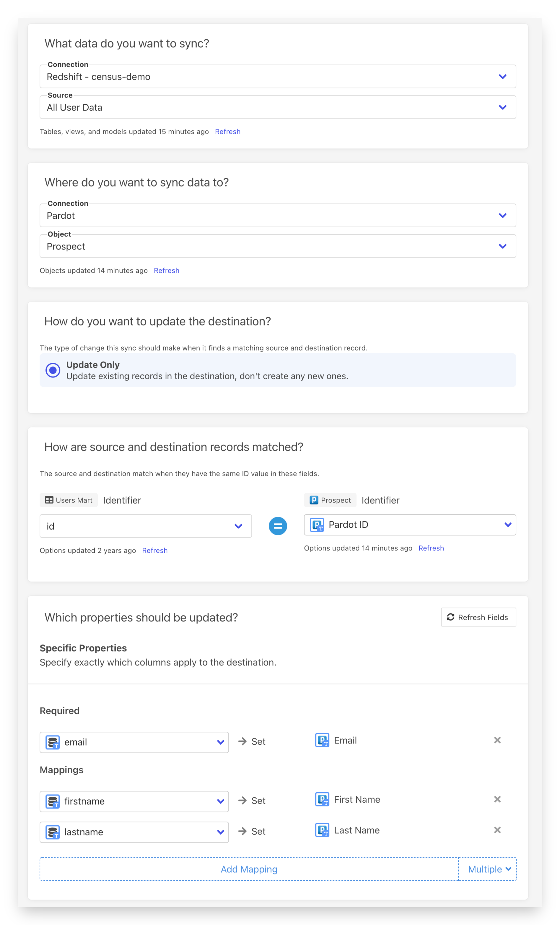Open the firstname source column selector
The width and height of the screenshot is (560, 925).
[x=134, y=801]
